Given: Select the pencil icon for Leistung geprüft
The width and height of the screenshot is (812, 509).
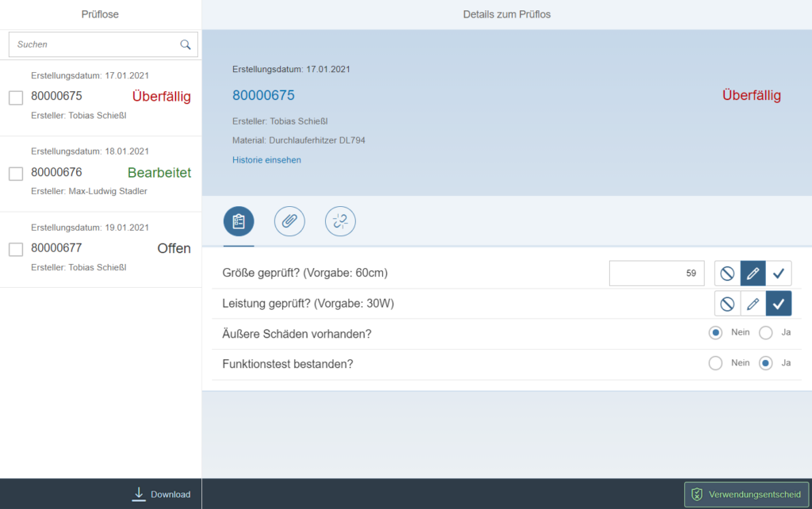Looking at the screenshot, I should coord(753,304).
